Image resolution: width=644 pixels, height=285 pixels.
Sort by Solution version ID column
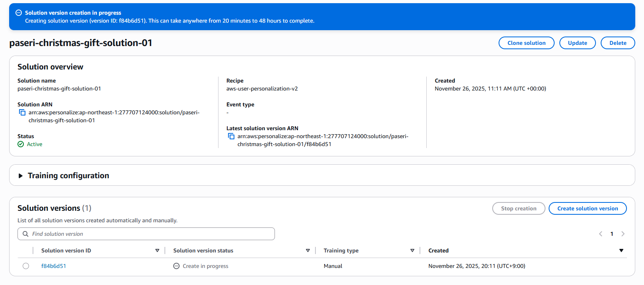click(x=157, y=250)
